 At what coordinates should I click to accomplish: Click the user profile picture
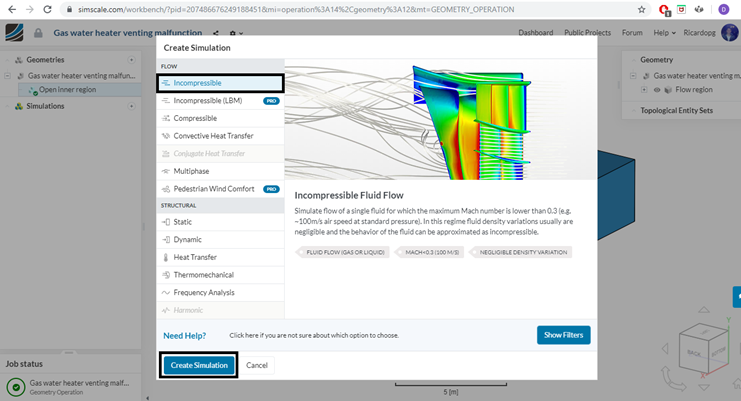point(730,33)
